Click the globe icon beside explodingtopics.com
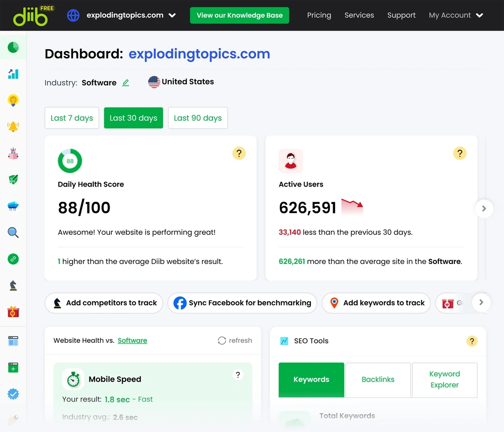The height and width of the screenshot is (432, 504). click(x=73, y=16)
